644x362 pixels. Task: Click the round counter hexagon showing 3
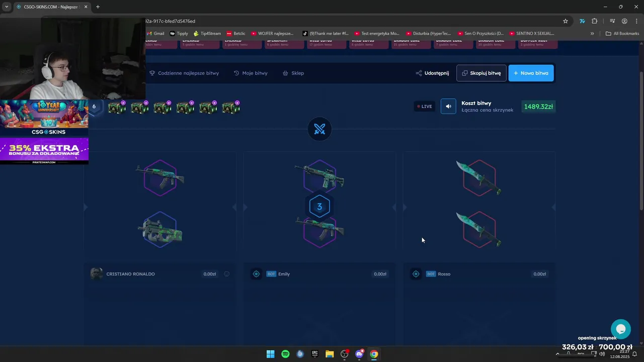coord(319,207)
